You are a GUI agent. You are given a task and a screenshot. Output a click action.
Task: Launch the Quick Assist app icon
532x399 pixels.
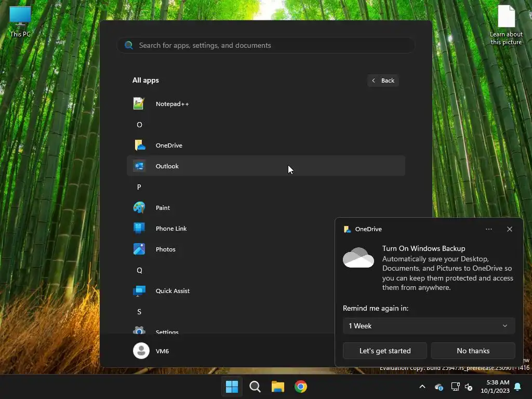click(139, 291)
